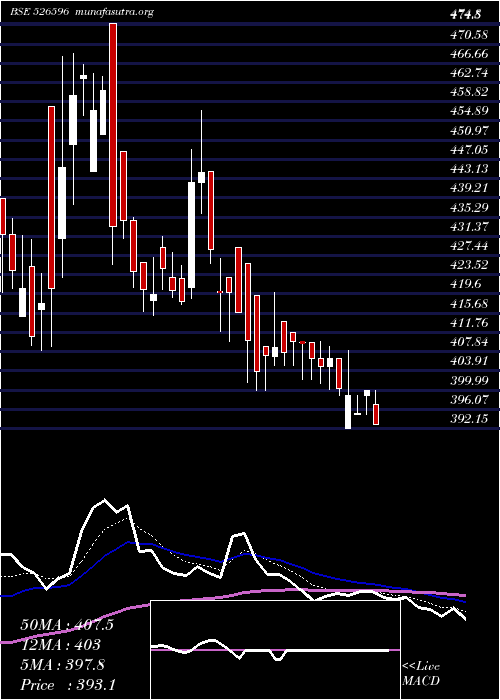This screenshot has height=700, width=500.
Task: Click the 443.13 price axis label
Action: 469,169
